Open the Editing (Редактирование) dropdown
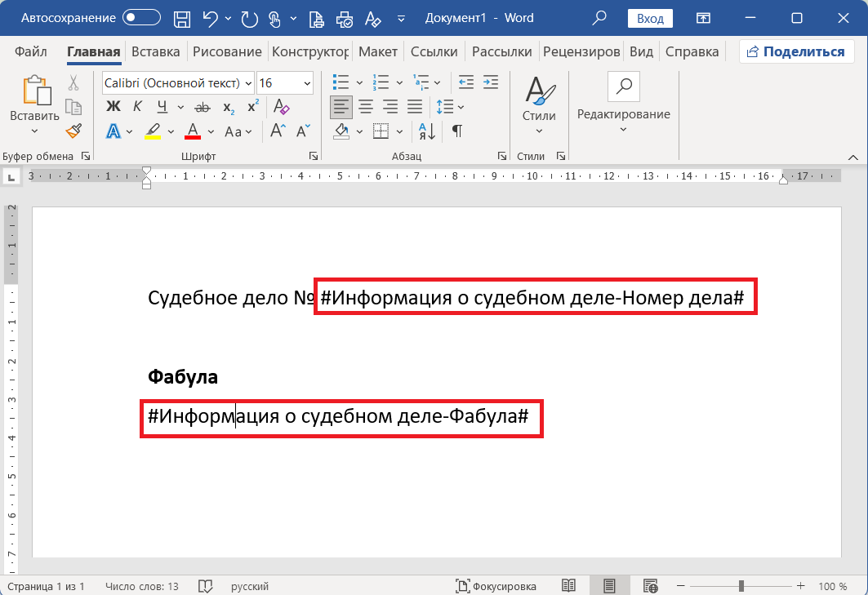 pyautogui.click(x=623, y=114)
